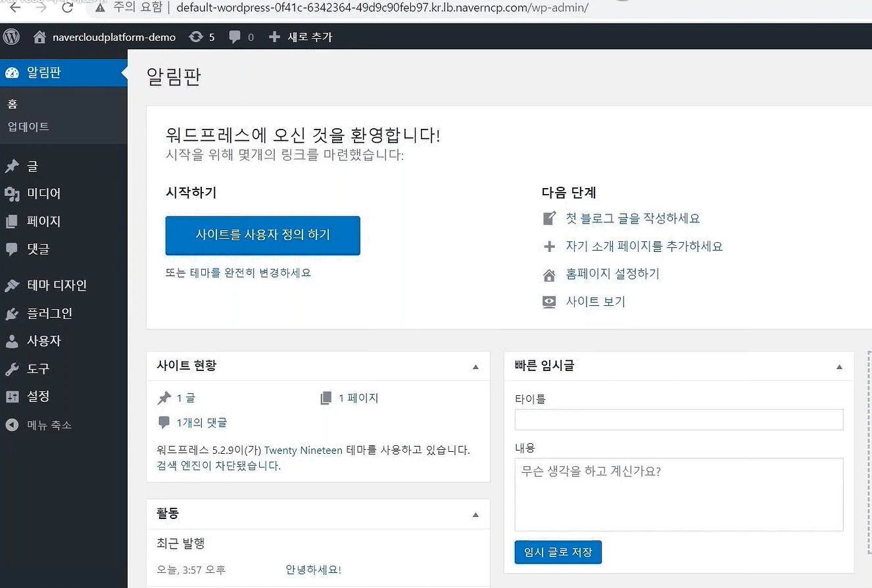Click the plus icon beside 자기 소개 페이지
Image resolution: width=872 pixels, height=588 pixels.
(x=549, y=247)
